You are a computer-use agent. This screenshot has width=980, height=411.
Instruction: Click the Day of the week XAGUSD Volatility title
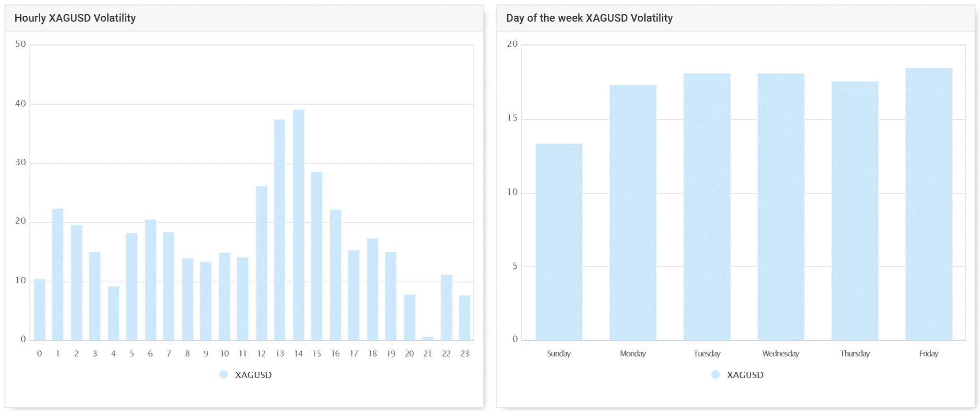589,18
